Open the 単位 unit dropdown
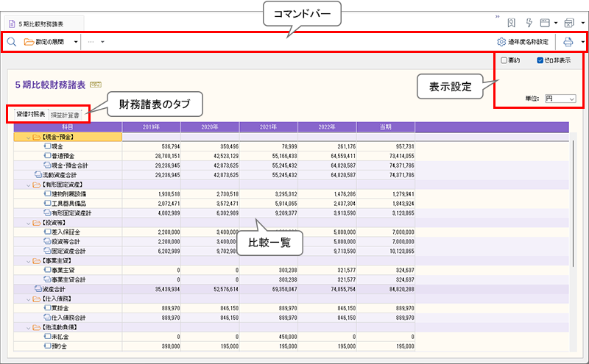This screenshot has height=364, width=589. click(560, 98)
